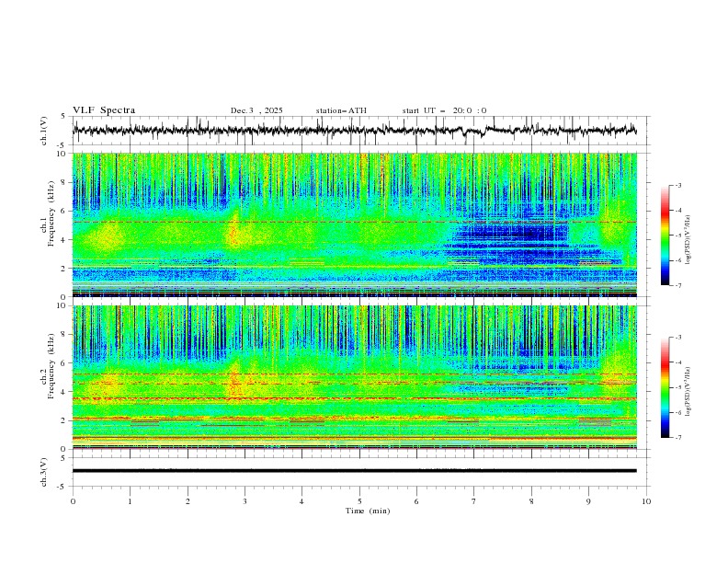Click time axis tick label '1'
Image resolution: width=728 pixels, height=563 pixels.
[130, 501]
